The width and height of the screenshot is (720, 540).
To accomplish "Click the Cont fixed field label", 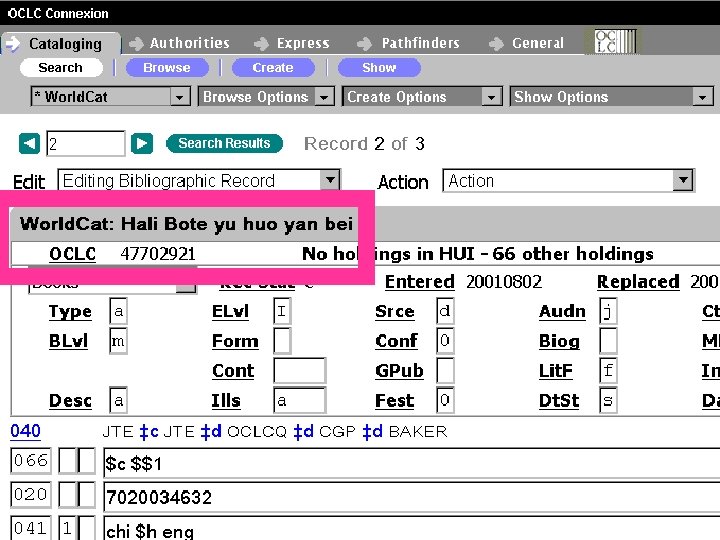I will point(233,371).
